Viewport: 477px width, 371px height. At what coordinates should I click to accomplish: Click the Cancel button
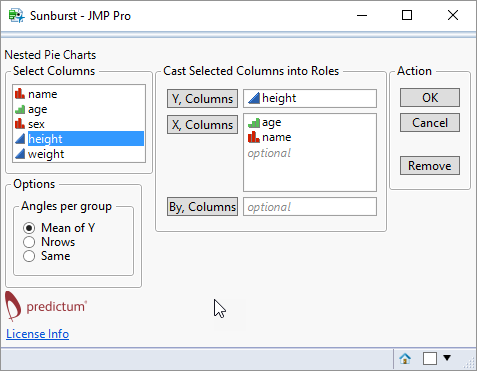coord(430,123)
